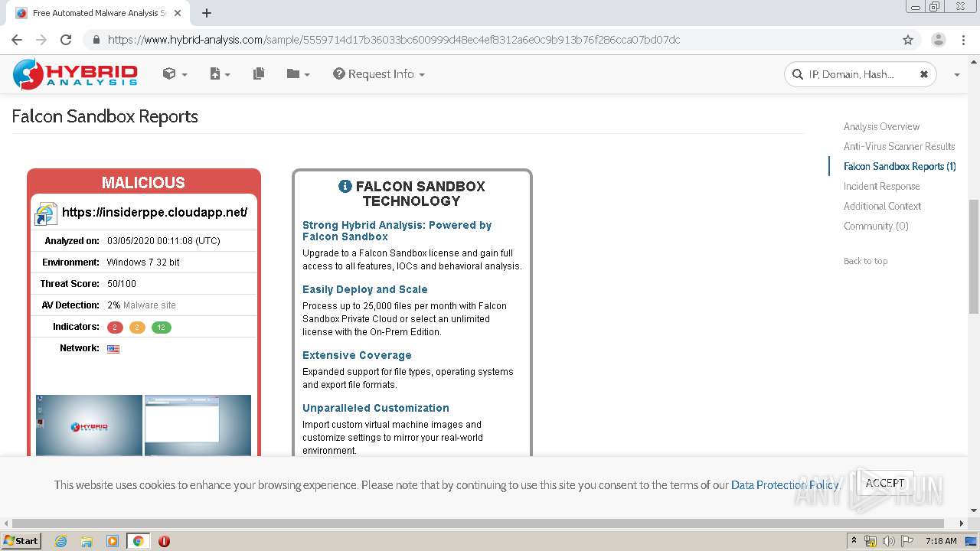Screen dimensions: 980x551
Task: Click the Extensive Coverage heading
Action: pyautogui.click(x=357, y=355)
